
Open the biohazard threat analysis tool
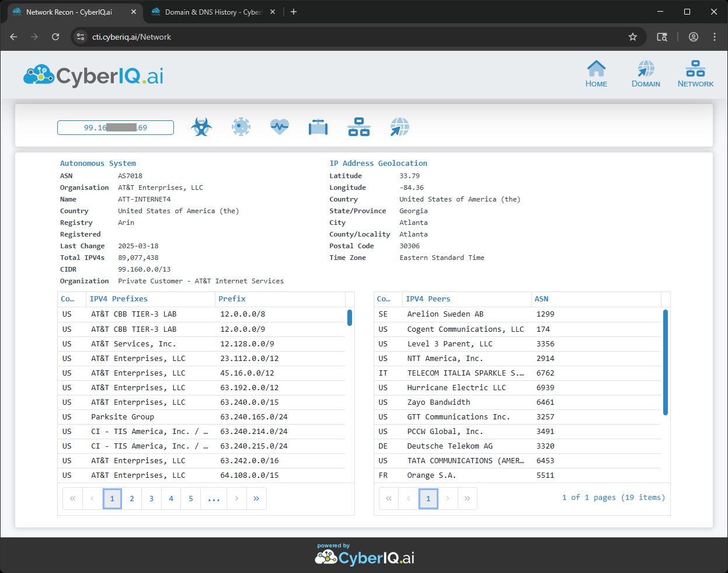click(201, 126)
